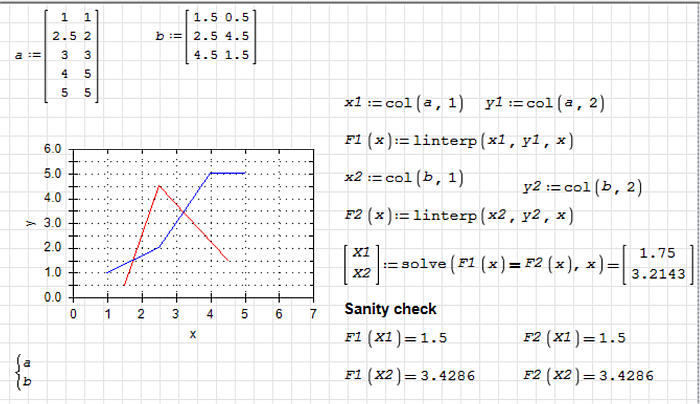Select the matrix b definition
The image size is (700, 404).
207,37
